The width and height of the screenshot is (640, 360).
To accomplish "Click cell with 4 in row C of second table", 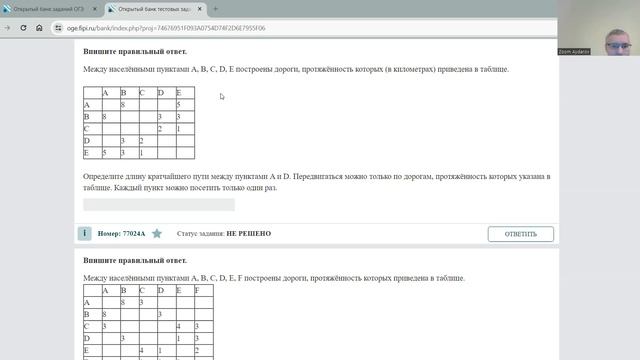I will click(185, 327).
